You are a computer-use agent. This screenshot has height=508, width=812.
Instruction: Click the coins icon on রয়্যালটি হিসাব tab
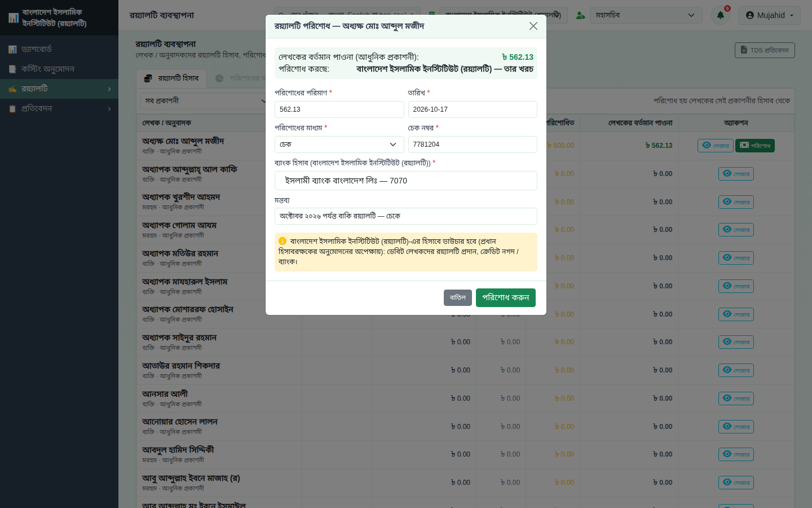[148, 78]
